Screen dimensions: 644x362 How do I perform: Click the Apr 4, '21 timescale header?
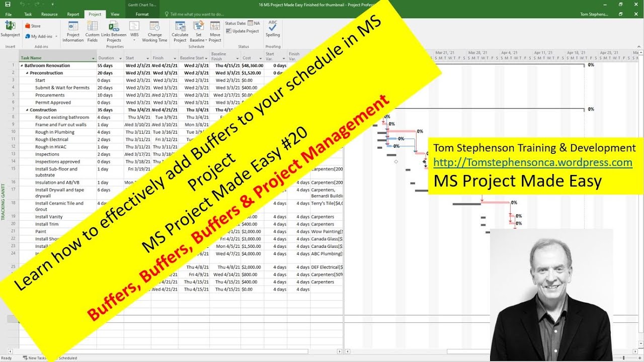(x=509, y=52)
